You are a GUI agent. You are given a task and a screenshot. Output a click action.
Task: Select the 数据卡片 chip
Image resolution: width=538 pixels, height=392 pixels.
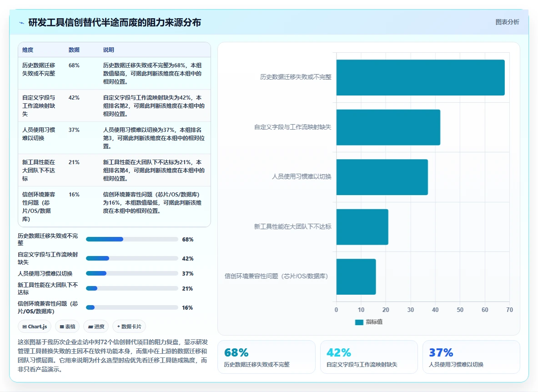[129, 327]
